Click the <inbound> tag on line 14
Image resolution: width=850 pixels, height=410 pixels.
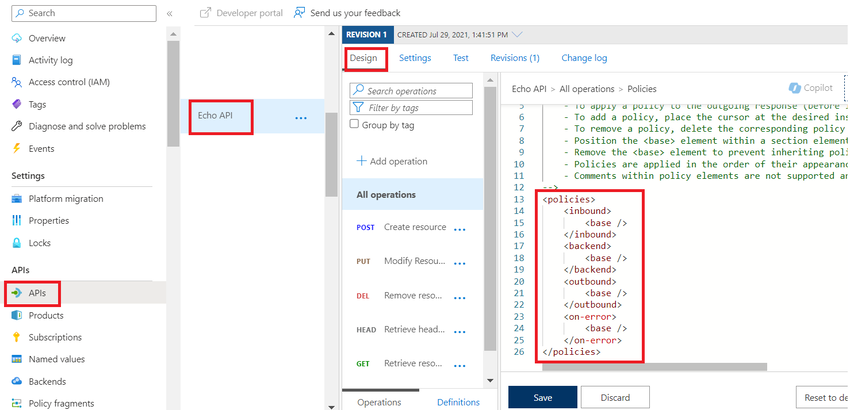tap(588, 211)
